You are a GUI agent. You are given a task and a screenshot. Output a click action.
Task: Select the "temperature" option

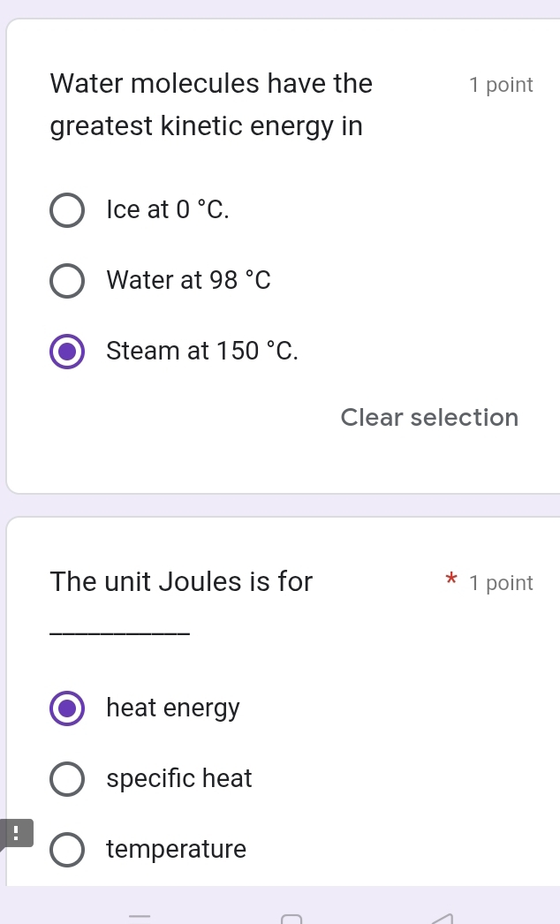click(x=67, y=850)
